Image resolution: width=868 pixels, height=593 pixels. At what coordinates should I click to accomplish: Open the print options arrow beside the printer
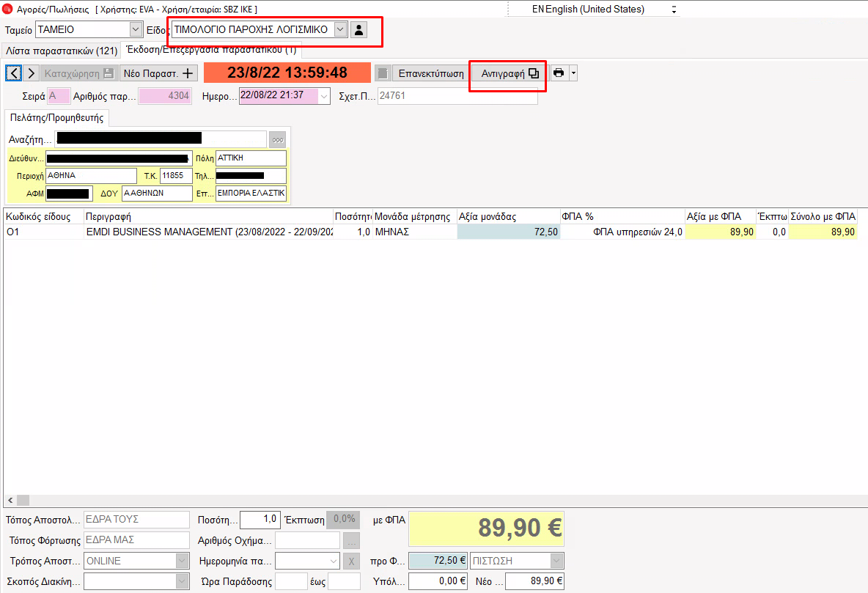click(573, 73)
